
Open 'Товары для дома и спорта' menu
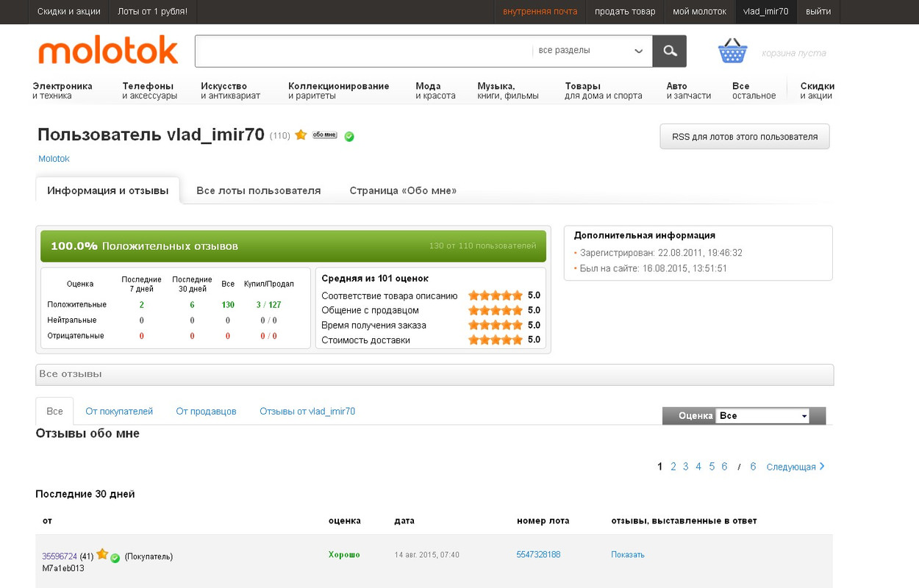click(604, 90)
